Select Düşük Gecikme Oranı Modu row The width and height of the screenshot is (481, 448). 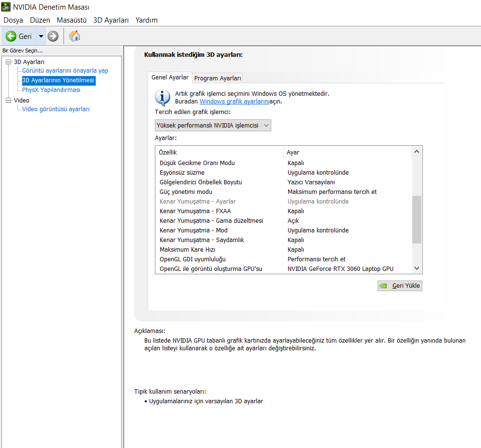click(x=284, y=163)
